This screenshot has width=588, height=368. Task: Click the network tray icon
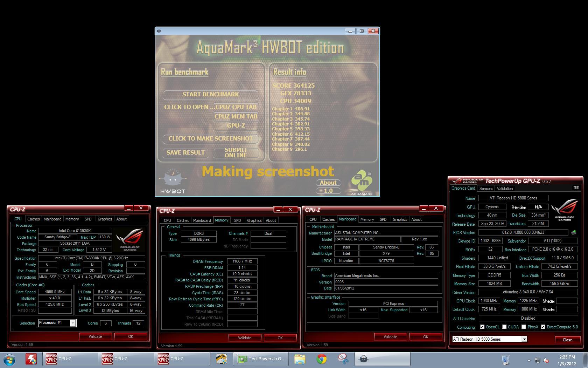click(537, 360)
